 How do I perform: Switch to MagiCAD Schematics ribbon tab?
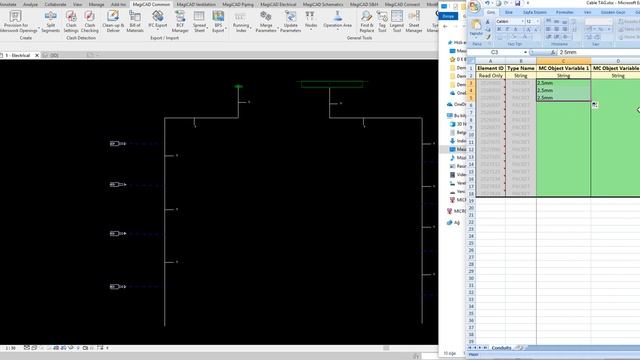(323, 4)
